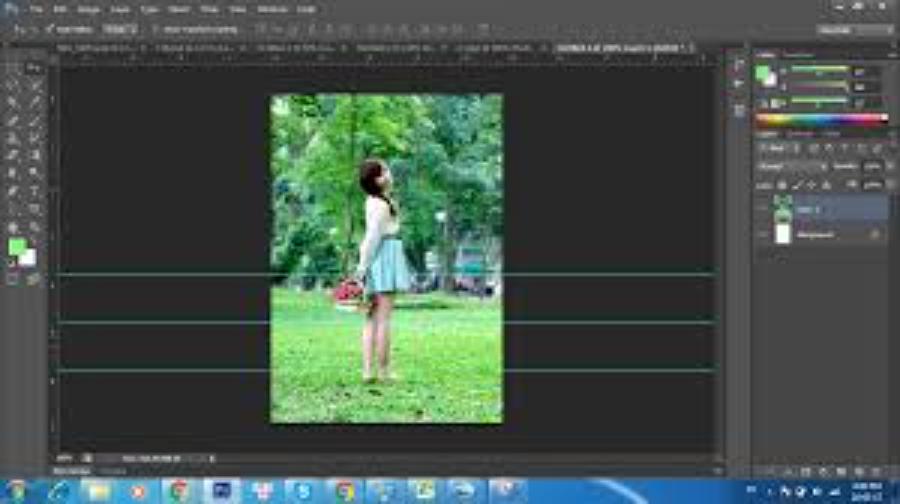This screenshot has width=900, height=504.
Task: Select the Zoom tool
Action: point(35,225)
